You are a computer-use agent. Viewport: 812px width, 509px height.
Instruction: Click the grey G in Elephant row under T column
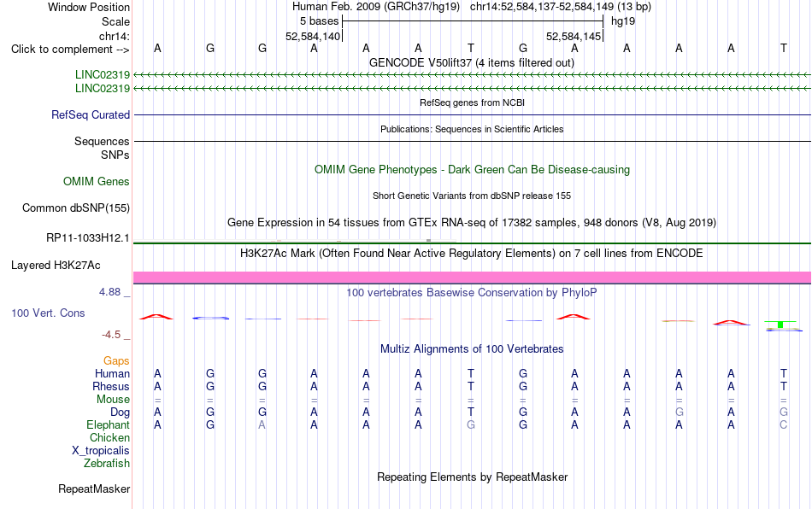coord(471,424)
